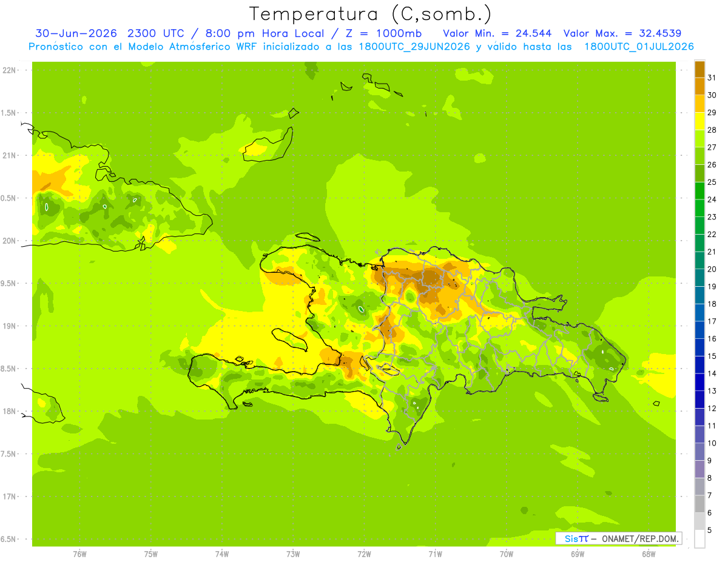Click the '72W' longitude label
Image resolution: width=728 pixels, height=562 pixels.
[364, 554]
